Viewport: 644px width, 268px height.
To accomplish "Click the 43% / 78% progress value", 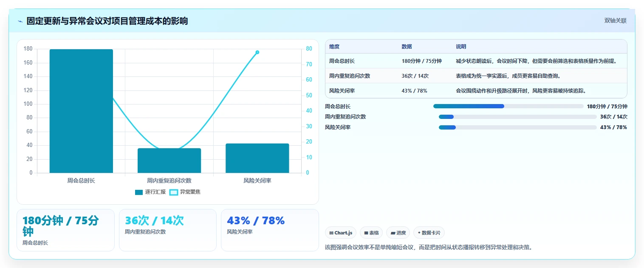I will click(614, 127).
